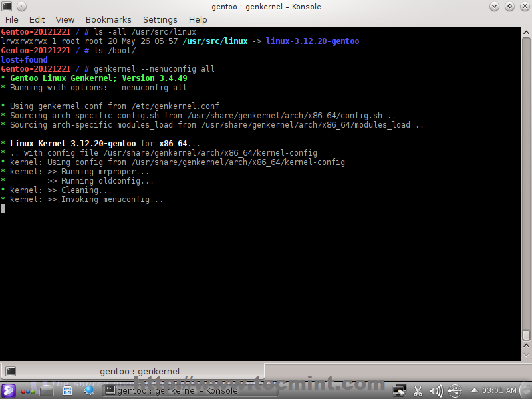
Task: Open the network management tray icon
Action: coord(399,390)
